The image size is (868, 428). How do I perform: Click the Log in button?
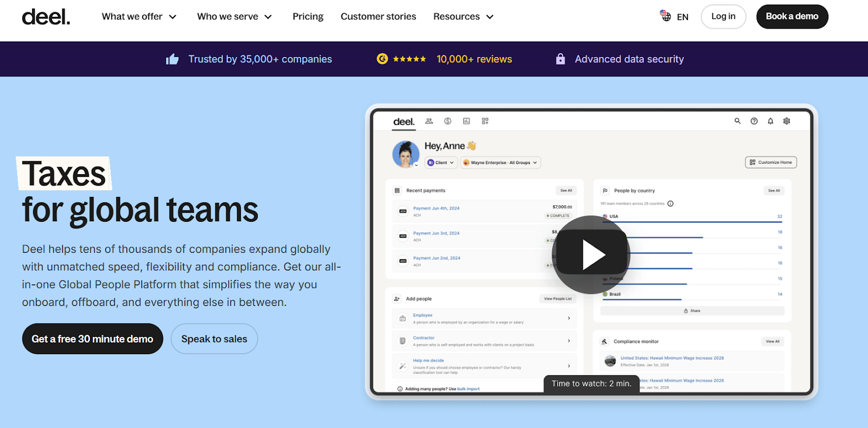[723, 16]
